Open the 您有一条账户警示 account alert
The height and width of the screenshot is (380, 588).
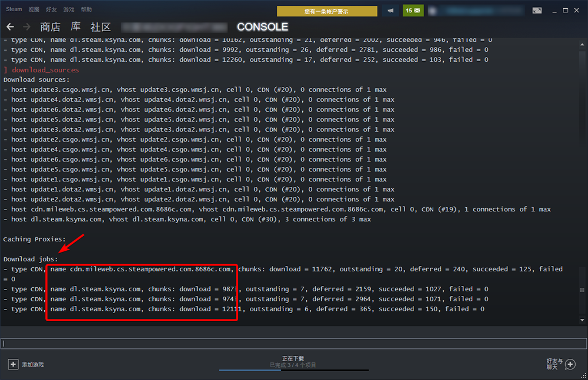(x=327, y=11)
